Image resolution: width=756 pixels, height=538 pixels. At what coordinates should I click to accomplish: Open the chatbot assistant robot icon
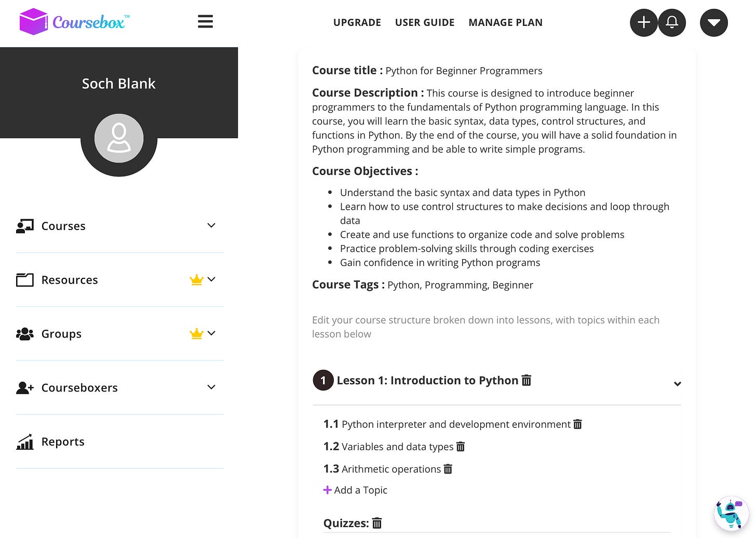(731, 514)
